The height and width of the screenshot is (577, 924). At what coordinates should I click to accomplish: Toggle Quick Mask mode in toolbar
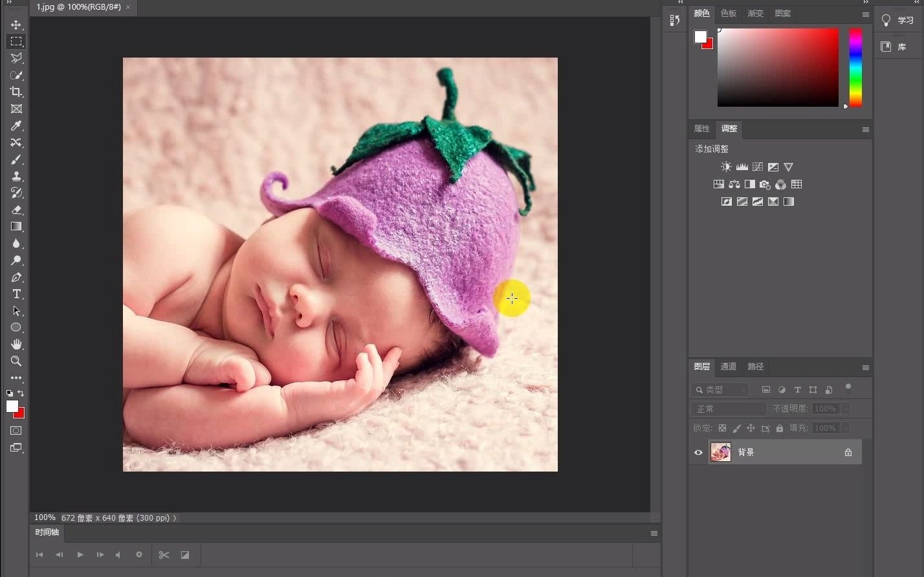16,430
